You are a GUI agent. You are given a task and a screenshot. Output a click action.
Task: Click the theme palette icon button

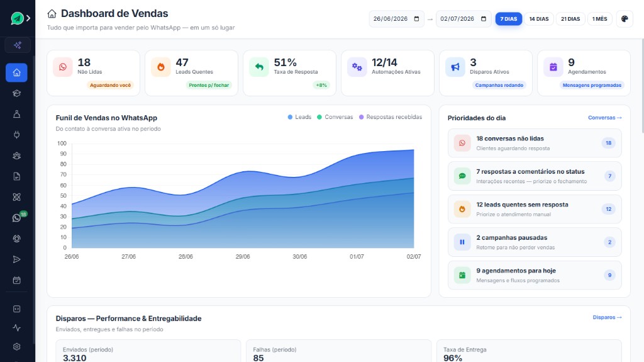tap(625, 19)
